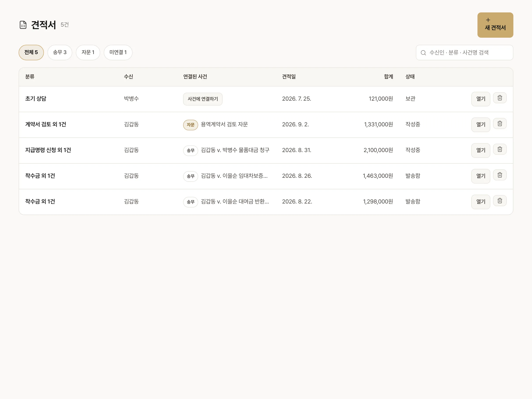Click the 연결된 사건 column header

tap(195, 77)
